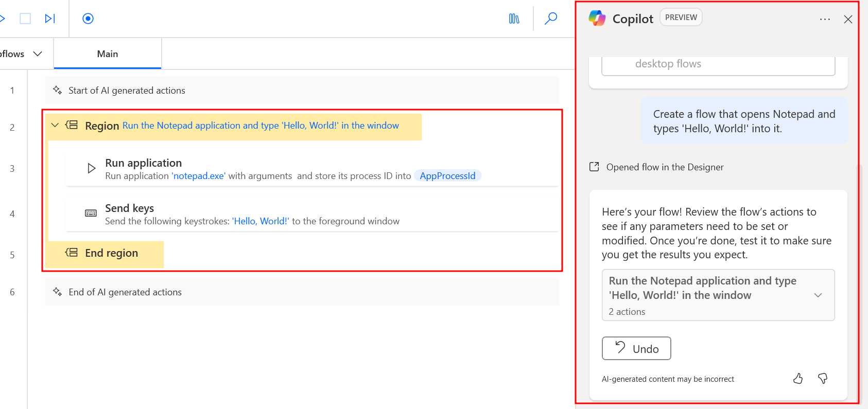Expand the 2 actions card chevron in Copilot
Viewport: 868px width, 409px height.
[x=818, y=295]
